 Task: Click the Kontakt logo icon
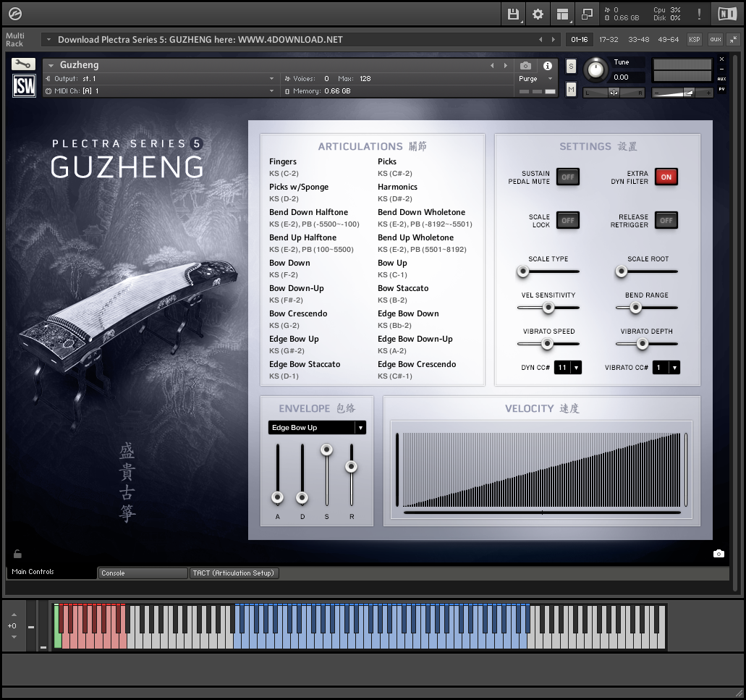14,14
